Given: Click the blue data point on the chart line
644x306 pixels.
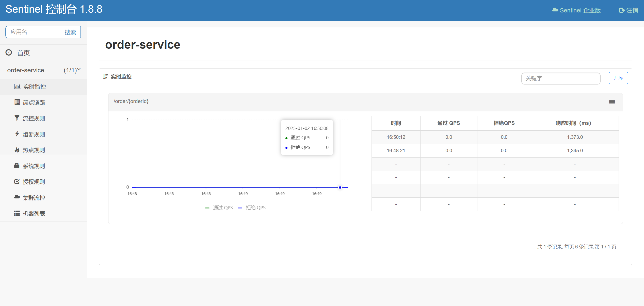Looking at the screenshot, I should [x=340, y=188].
